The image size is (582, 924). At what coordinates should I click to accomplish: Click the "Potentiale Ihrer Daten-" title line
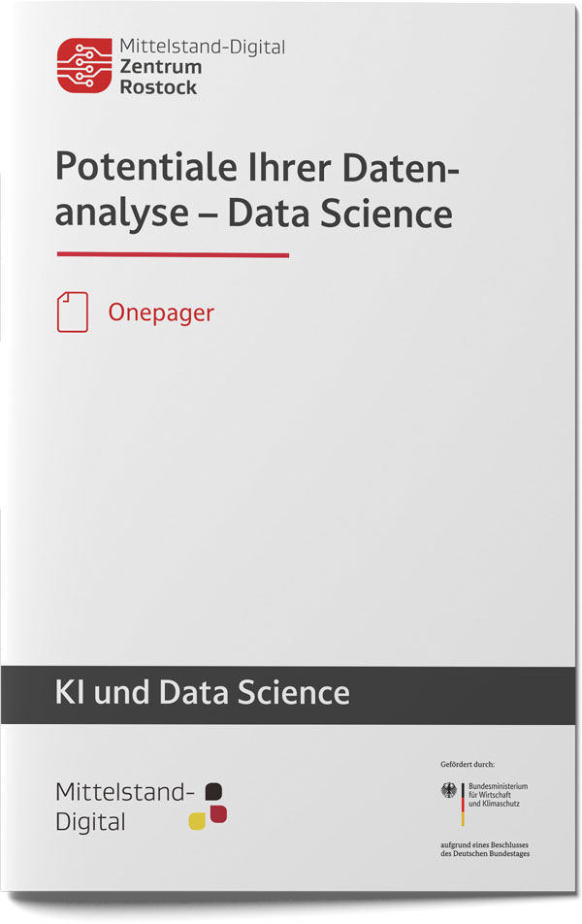[257, 167]
